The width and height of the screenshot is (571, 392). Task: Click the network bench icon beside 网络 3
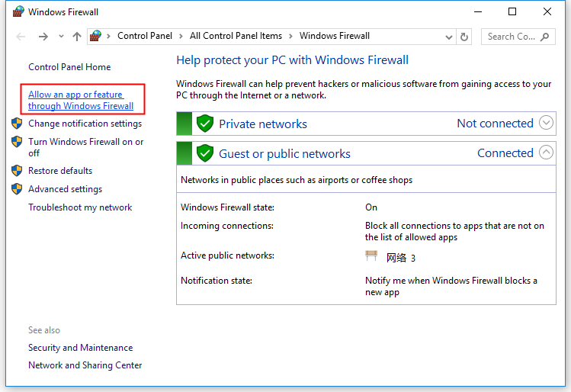371,255
